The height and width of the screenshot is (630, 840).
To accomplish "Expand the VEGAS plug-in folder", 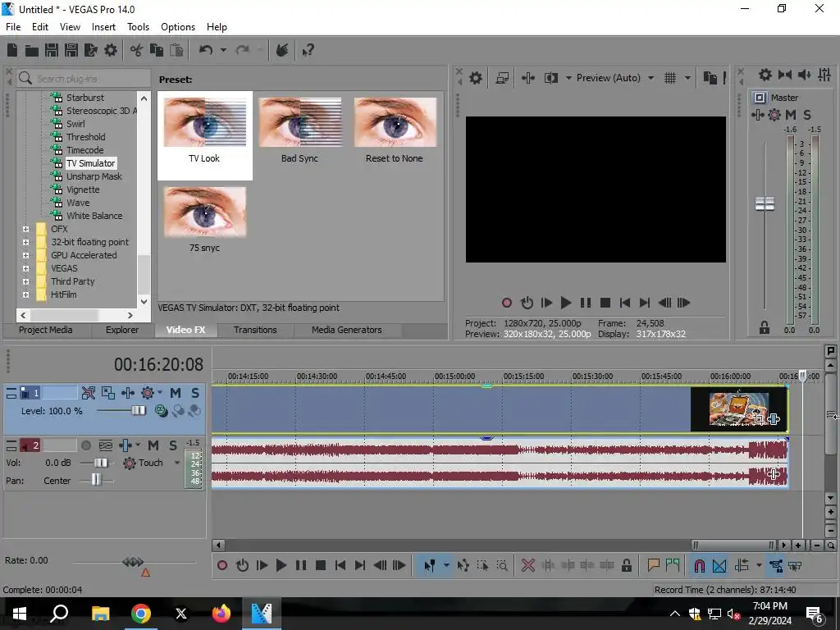I will click(x=25, y=268).
